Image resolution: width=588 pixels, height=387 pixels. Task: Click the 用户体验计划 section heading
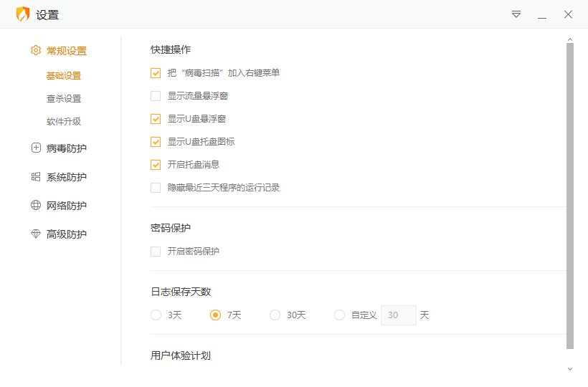click(181, 355)
